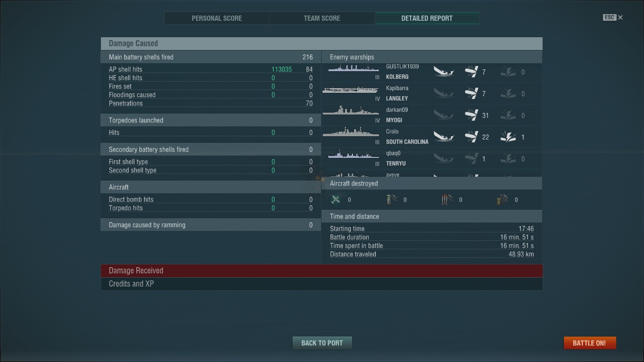The image size is (644, 362).
Task: Expand the Credits and XP section
Action: 322,284
